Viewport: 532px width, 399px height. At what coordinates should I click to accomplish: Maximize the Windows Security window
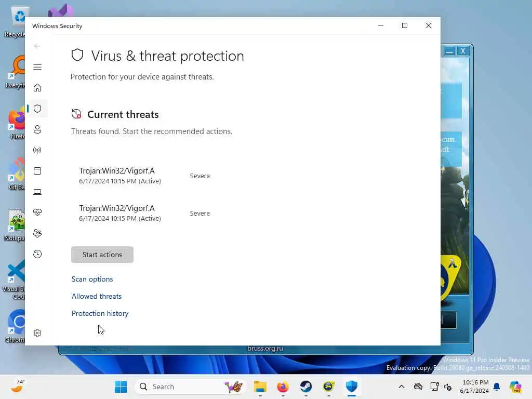coord(404,26)
